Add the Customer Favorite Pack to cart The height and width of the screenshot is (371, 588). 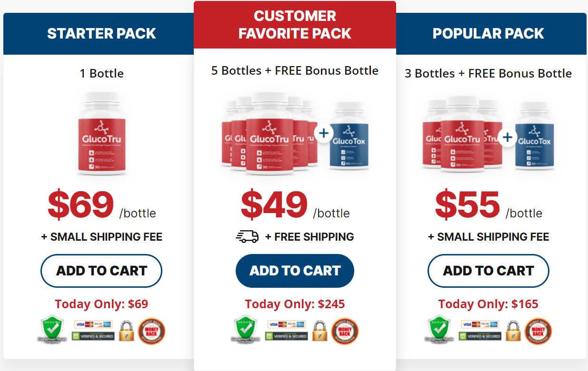click(x=295, y=271)
